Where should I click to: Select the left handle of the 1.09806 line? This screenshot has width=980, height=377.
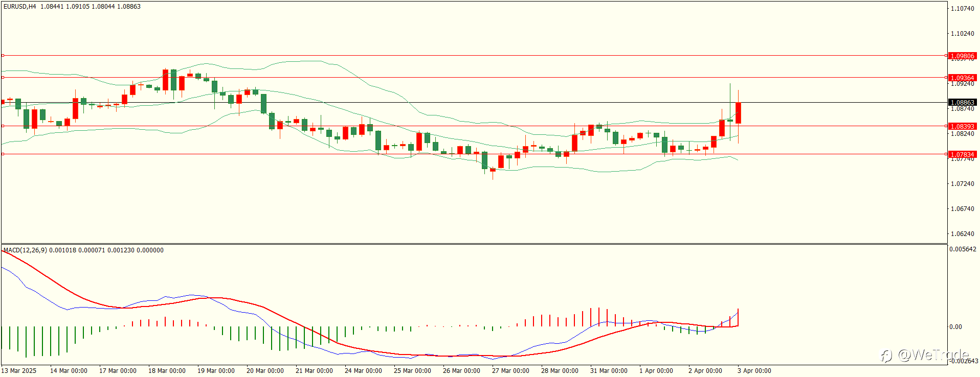(x=3, y=55)
